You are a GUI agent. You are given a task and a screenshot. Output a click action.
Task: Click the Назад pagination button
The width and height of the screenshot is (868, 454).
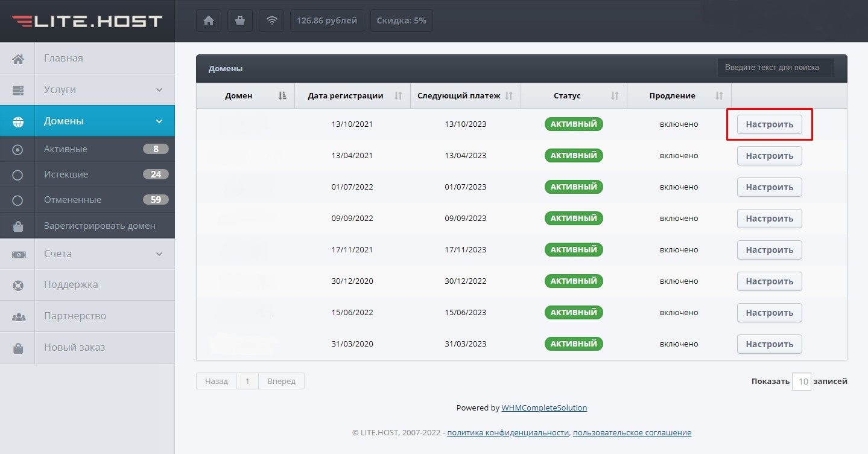point(217,381)
